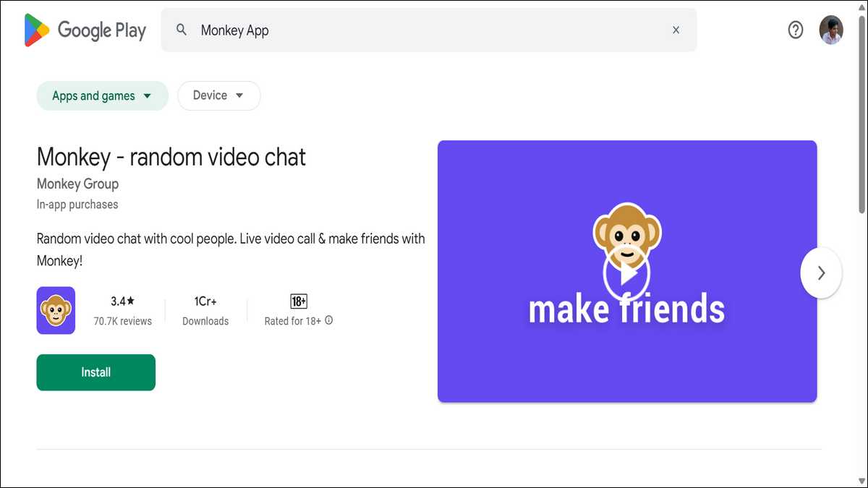Click the Monkey app icon
868x488 pixels.
tap(56, 310)
